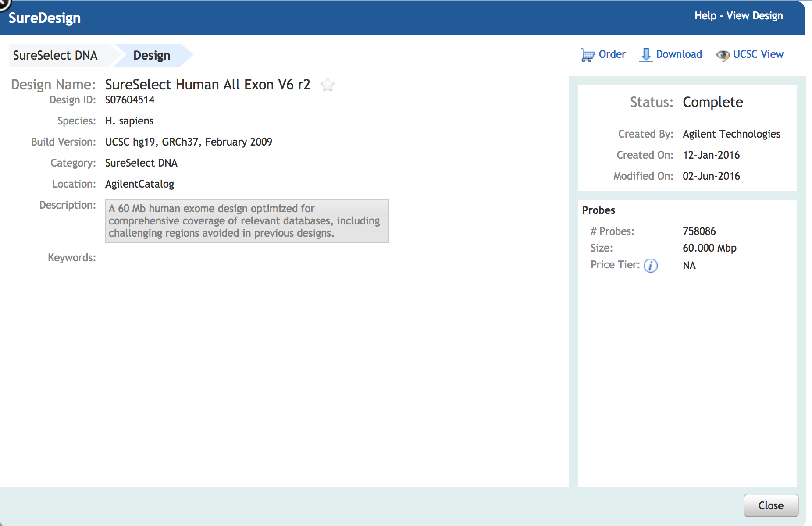The image size is (812, 526).
Task: Select the SureSelect DNA breadcrumb
Action: click(55, 55)
